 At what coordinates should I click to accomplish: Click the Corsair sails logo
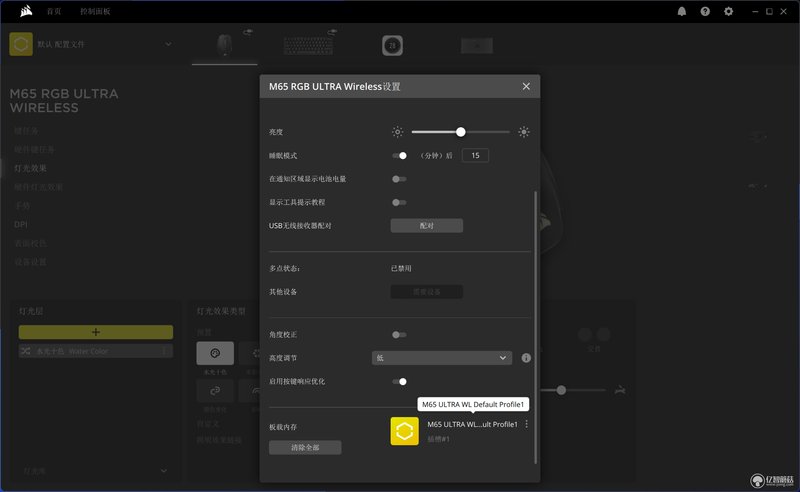coord(26,11)
